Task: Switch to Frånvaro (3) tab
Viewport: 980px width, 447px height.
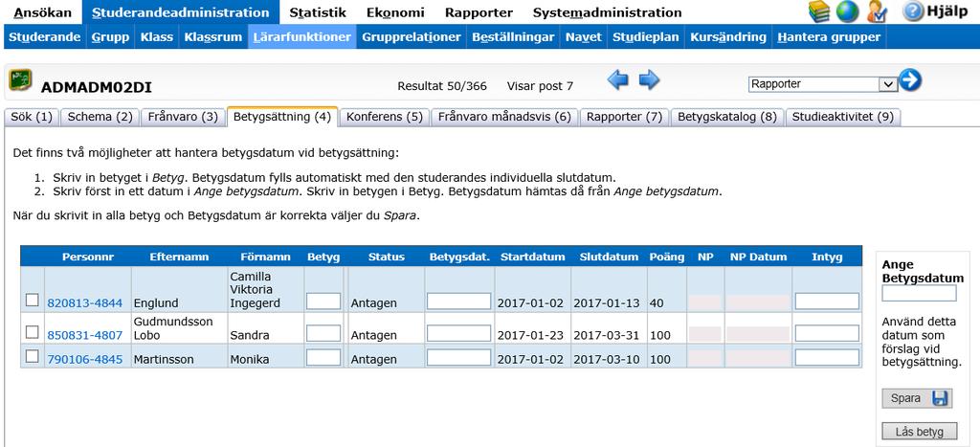Action: click(x=183, y=117)
